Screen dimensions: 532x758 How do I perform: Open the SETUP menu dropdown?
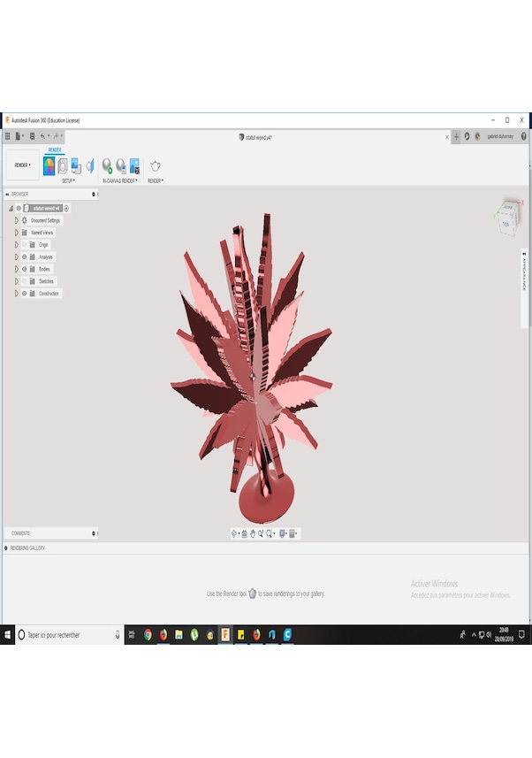pyautogui.click(x=68, y=180)
